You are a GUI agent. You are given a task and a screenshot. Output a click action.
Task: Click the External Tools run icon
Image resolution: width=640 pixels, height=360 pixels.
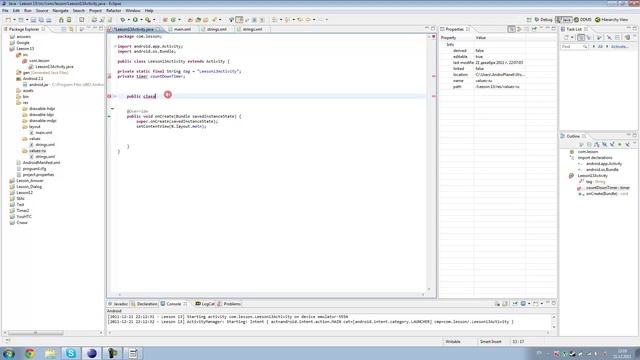pyautogui.click(x=148, y=20)
